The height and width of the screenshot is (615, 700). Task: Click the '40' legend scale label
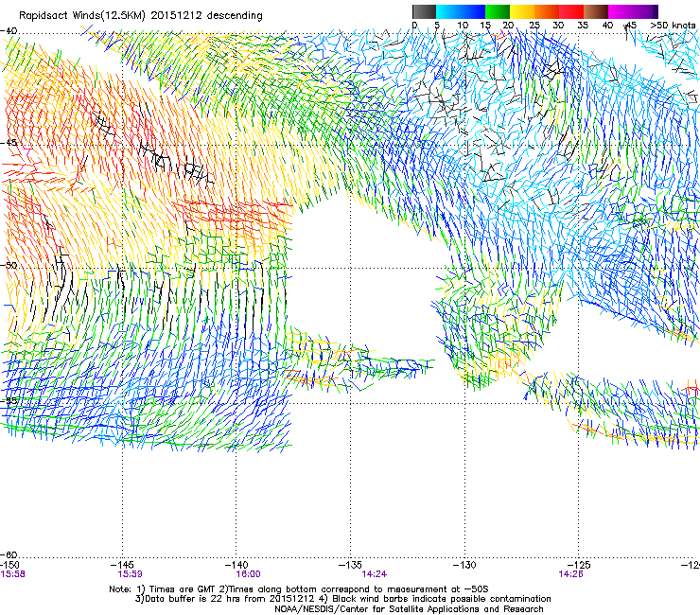pyautogui.click(x=607, y=25)
